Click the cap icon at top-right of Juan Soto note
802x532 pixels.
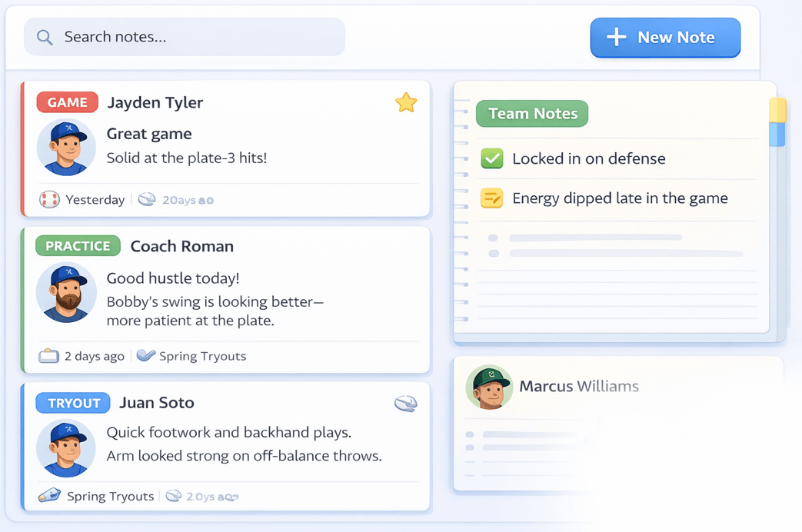click(405, 404)
